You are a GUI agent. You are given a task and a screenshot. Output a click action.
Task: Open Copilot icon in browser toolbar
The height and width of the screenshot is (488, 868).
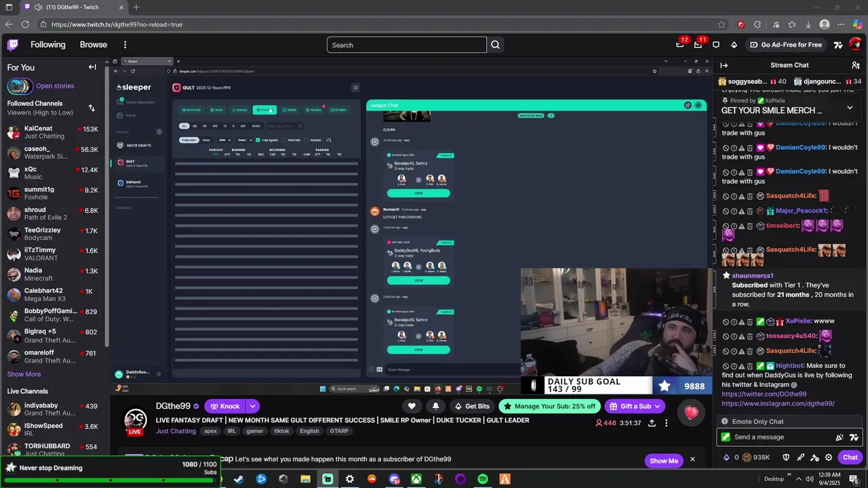click(857, 24)
